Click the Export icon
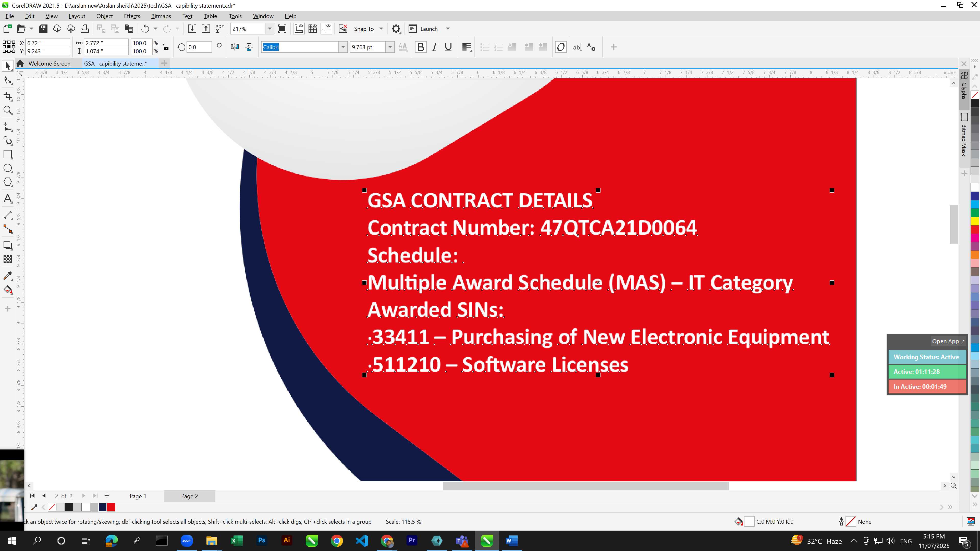This screenshot has width=980, height=551. pyautogui.click(x=206, y=29)
